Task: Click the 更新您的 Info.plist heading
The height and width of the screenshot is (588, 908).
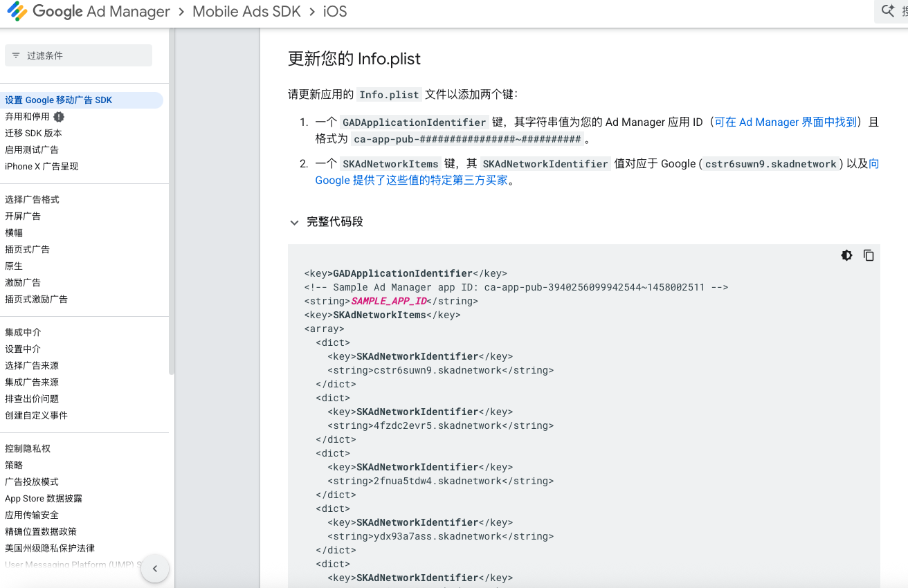Action: click(x=354, y=59)
